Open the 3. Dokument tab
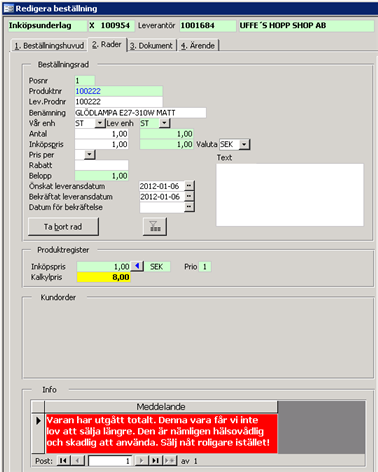The height and width of the screenshot is (472, 378). click(152, 46)
